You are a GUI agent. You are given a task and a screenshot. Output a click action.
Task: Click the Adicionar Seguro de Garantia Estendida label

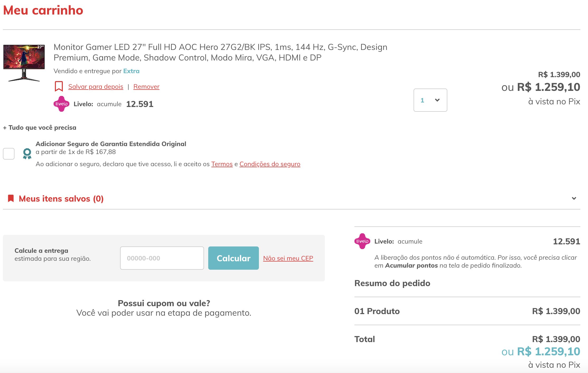click(x=111, y=144)
